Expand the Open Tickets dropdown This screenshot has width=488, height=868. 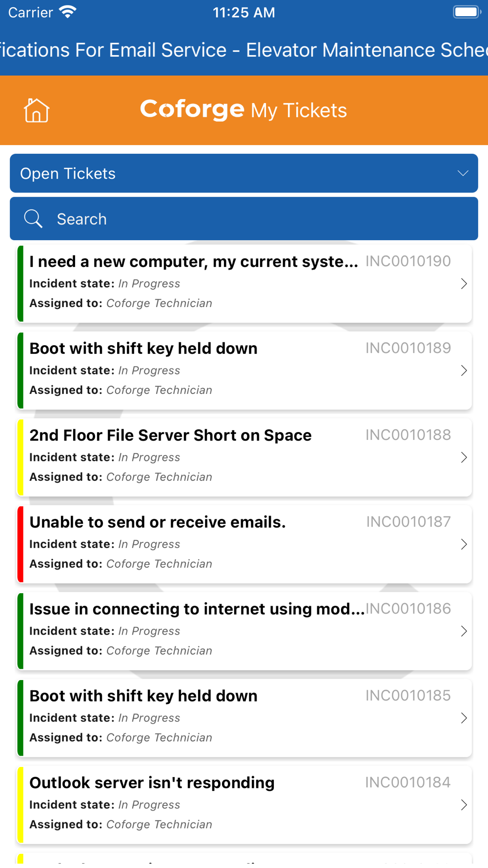(244, 173)
